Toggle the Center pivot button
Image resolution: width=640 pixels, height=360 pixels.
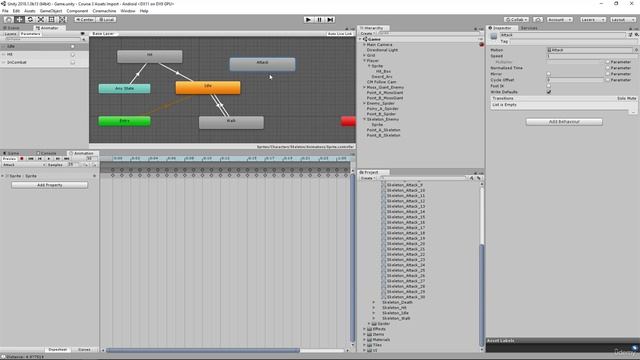(x=85, y=20)
